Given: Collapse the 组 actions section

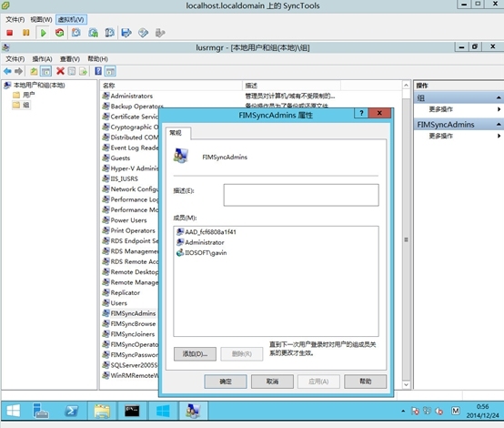Looking at the screenshot, I should (499, 97).
